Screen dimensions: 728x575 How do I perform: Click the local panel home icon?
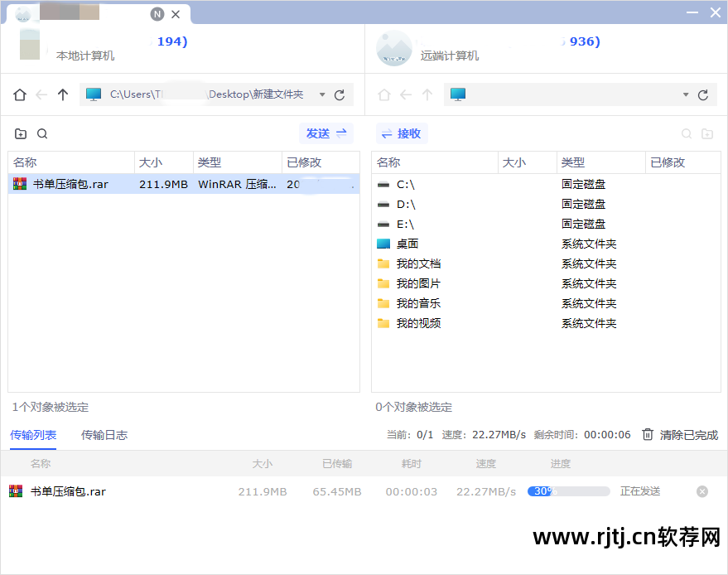tap(20, 95)
